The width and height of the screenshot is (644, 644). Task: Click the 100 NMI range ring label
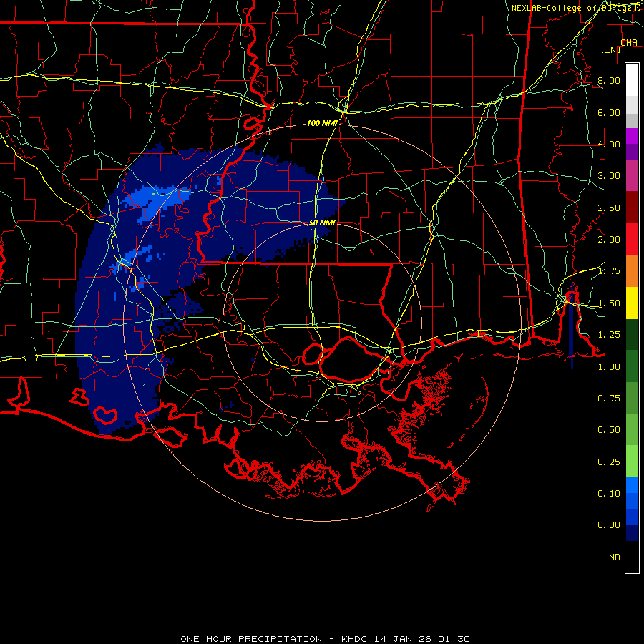tap(322, 123)
